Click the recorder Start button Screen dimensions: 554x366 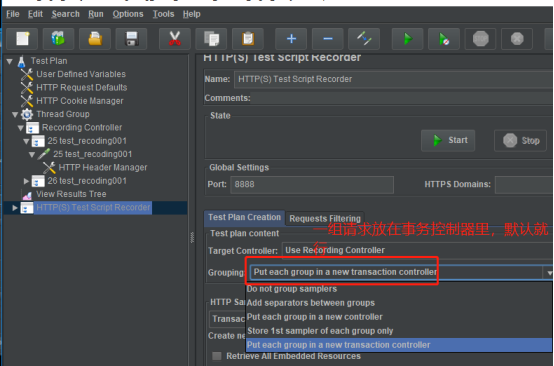(x=448, y=141)
